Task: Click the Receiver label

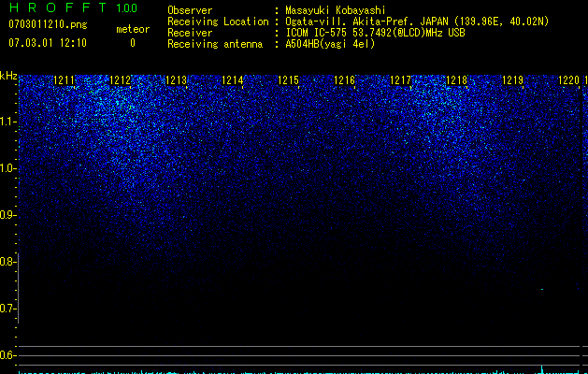Action: click(x=190, y=33)
